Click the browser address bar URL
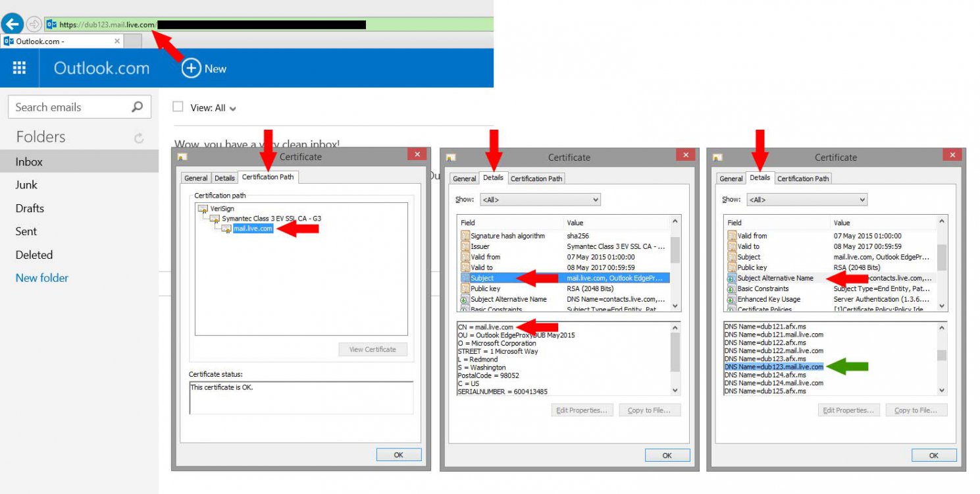Screen dimensions: 980x494 point(107,24)
